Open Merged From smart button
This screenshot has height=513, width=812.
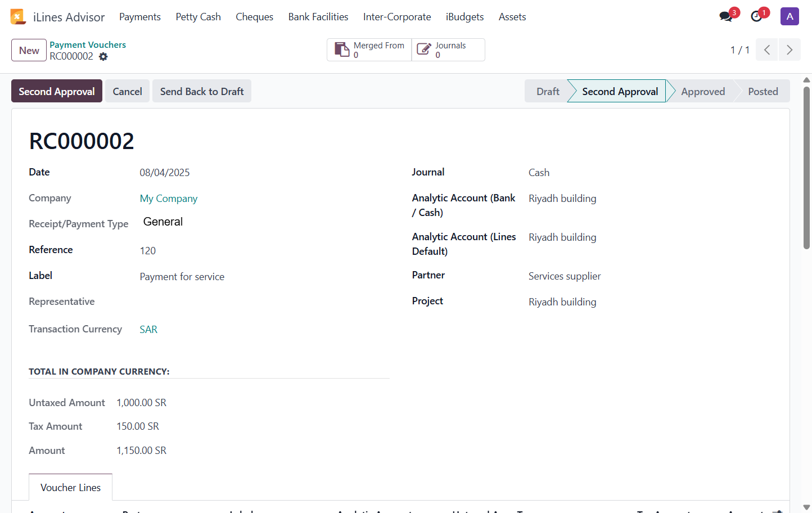369,49
